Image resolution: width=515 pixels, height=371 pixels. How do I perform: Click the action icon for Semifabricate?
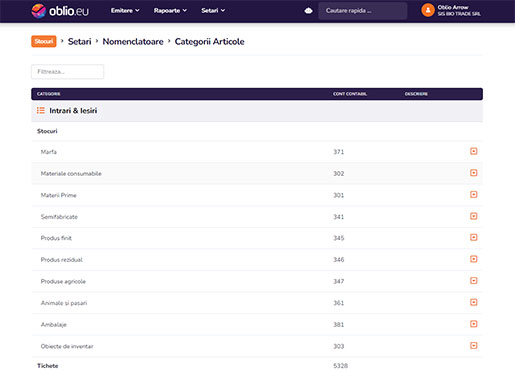473,216
